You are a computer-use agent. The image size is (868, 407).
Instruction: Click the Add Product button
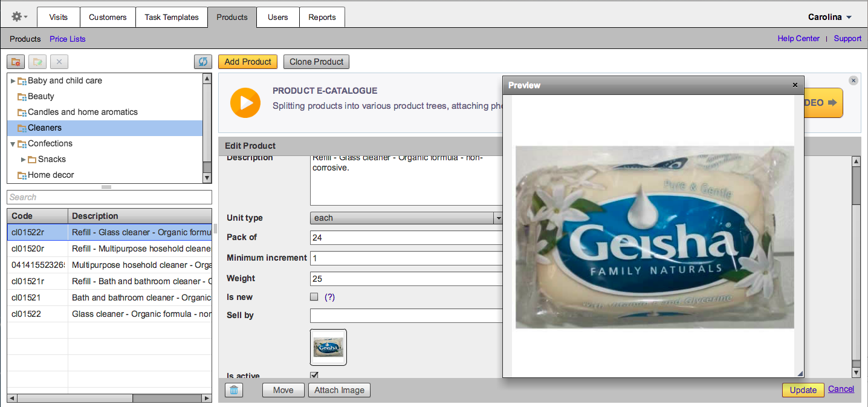click(248, 62)
